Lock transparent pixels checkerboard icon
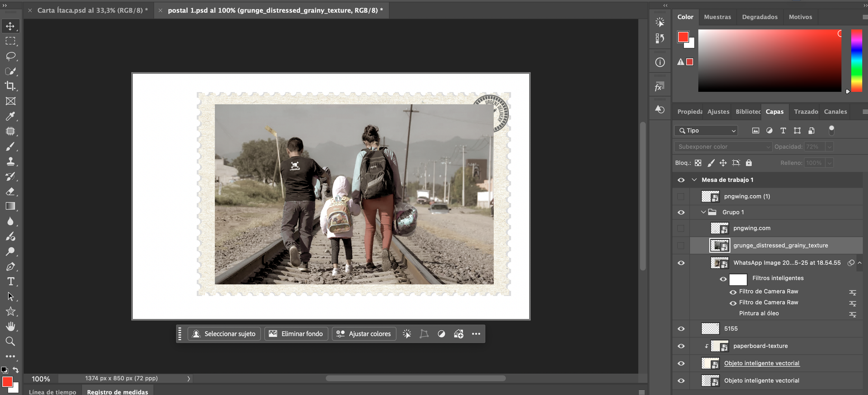 click(698, 163)
